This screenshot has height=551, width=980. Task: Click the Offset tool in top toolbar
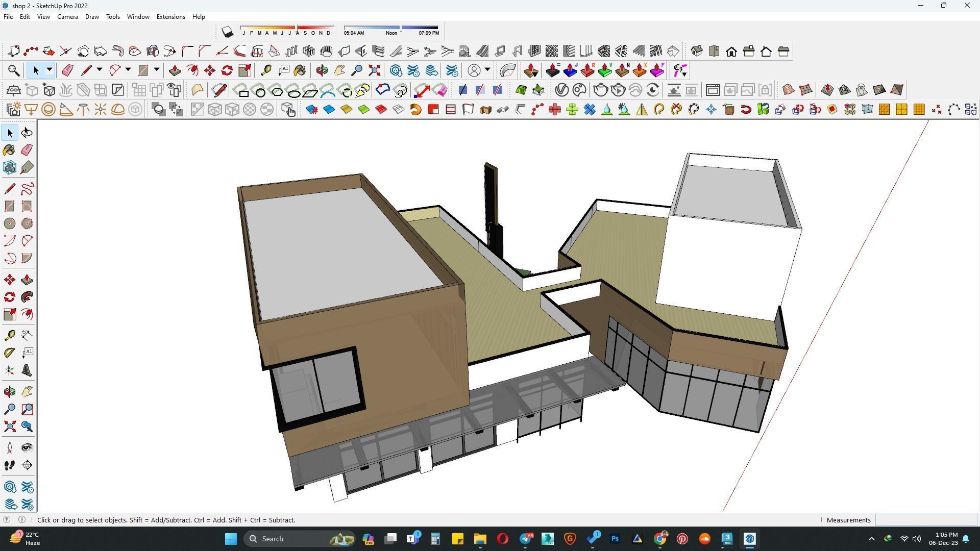point(192,70)
